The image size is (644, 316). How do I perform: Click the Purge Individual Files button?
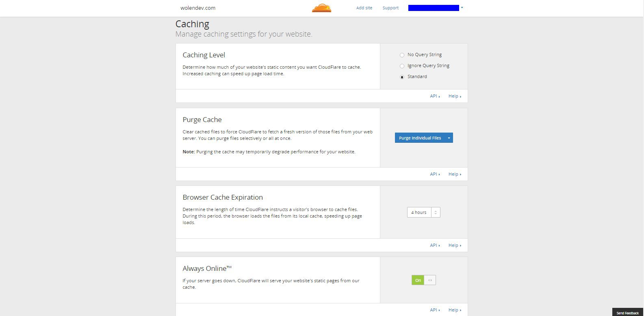click(420, 138)
